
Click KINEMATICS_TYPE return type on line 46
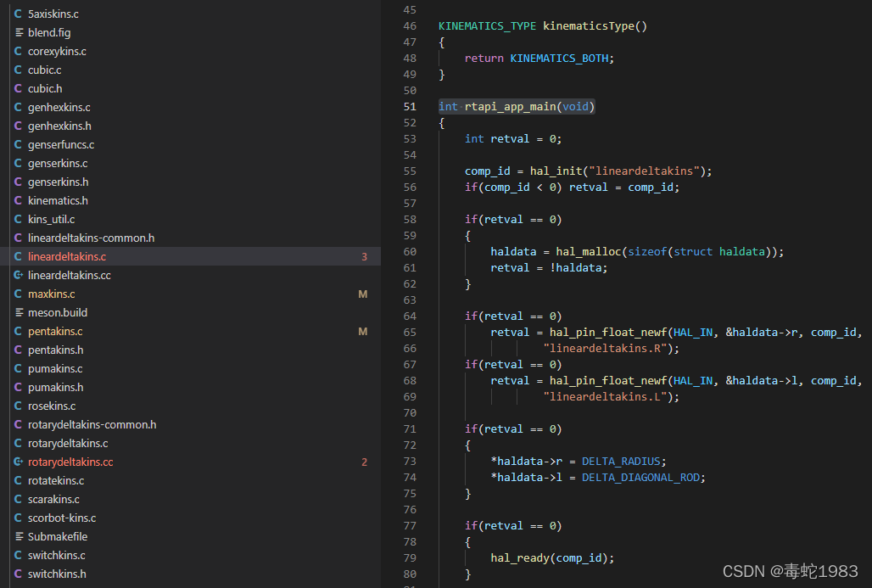tap(487, 25)
